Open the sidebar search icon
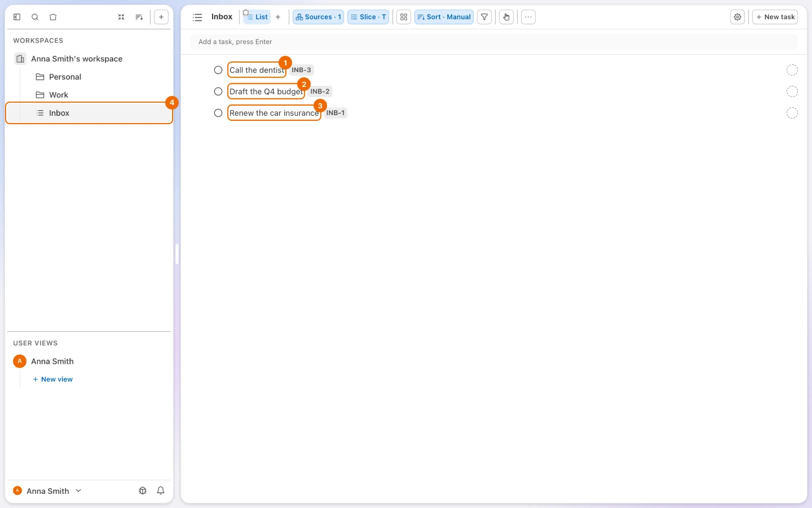 coord(35,17)
